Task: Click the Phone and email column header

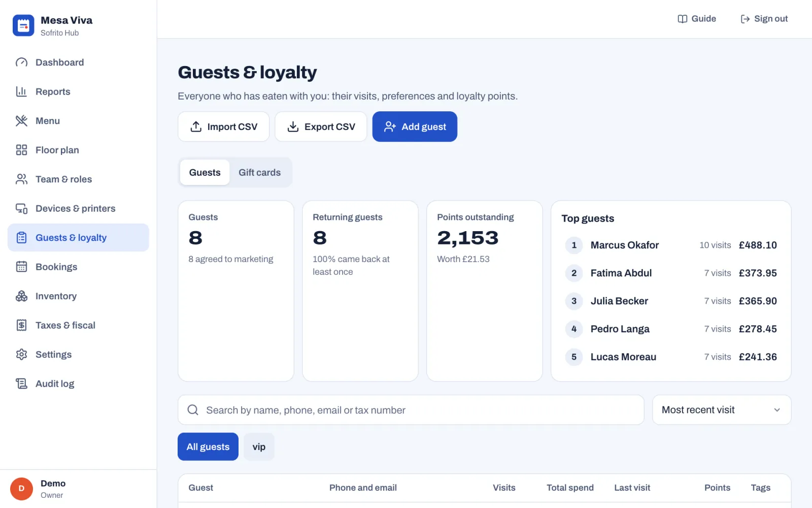Action: [363, 488]
